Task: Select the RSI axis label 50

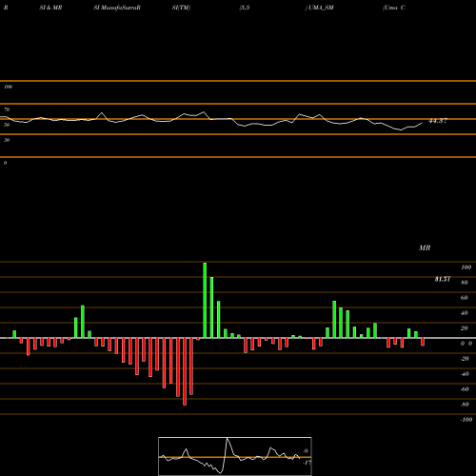Action: click(x=7, y=125)
